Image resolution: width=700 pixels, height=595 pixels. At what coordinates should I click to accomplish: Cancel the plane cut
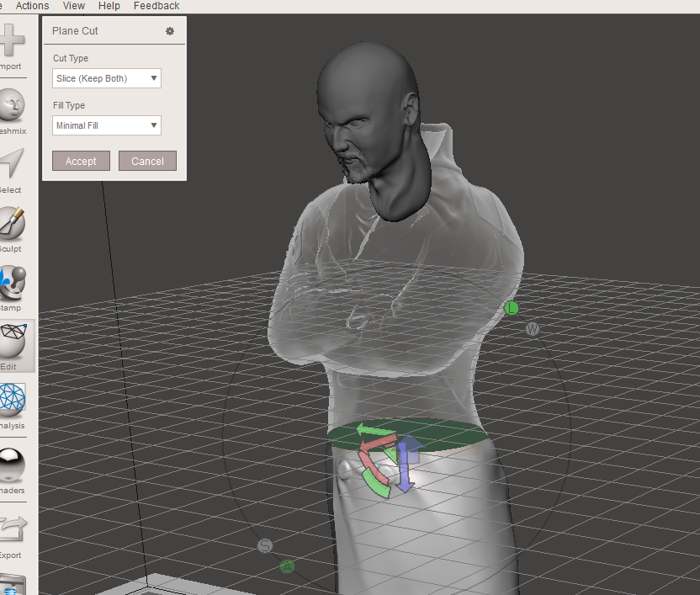(147, 161)
